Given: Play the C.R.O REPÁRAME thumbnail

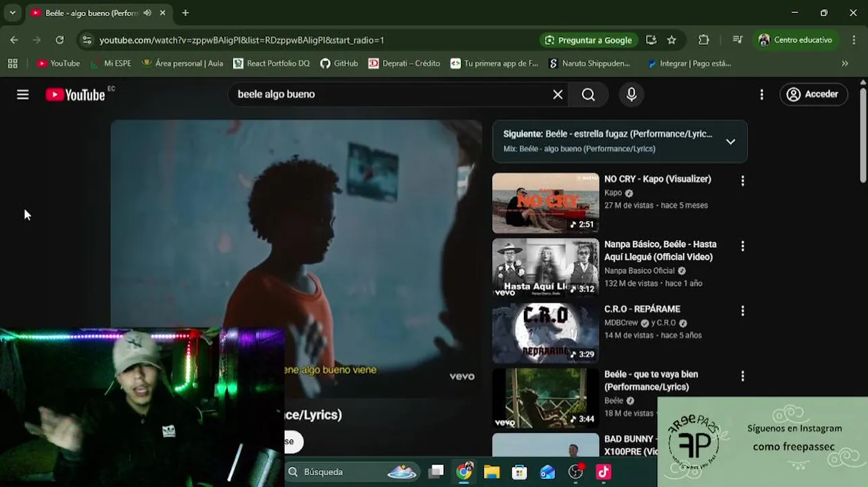Looking at the screenshot, I should (x=546, y=333).
